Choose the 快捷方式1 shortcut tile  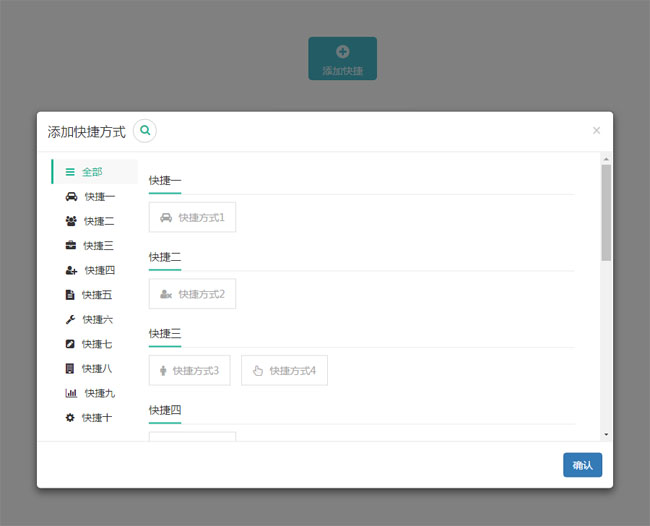click(x=192, y=217)
